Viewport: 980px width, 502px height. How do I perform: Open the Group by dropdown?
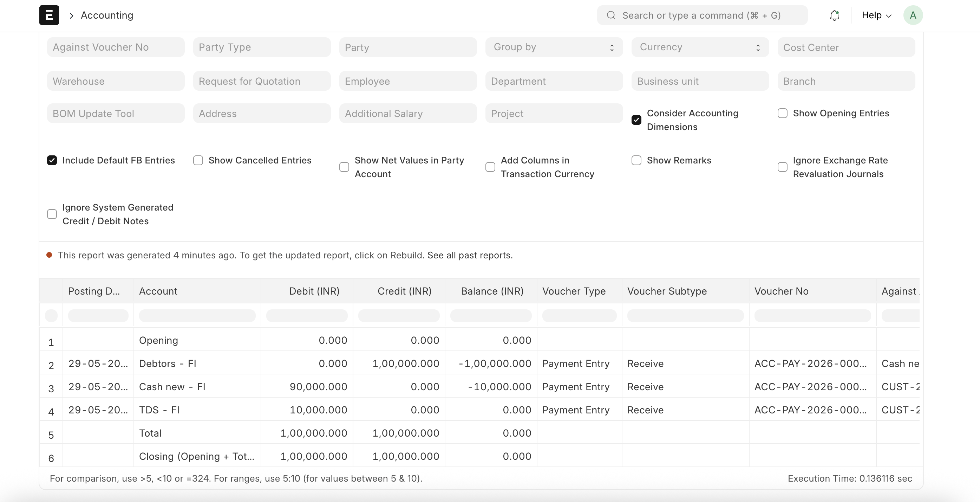554,47
